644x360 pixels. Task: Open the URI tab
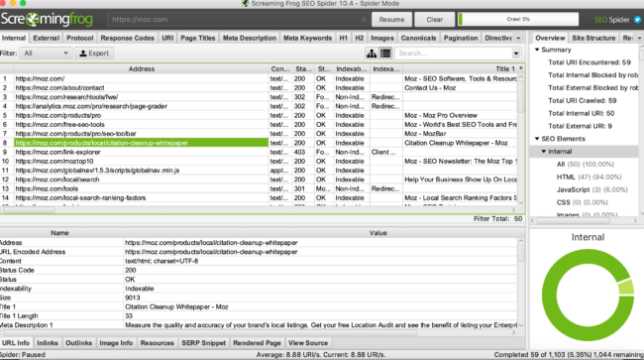click(x=167, y=38)
